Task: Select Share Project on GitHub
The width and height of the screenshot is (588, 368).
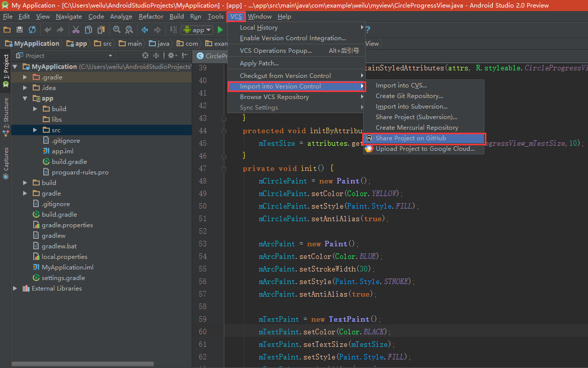Action: [x=424, y=138]
